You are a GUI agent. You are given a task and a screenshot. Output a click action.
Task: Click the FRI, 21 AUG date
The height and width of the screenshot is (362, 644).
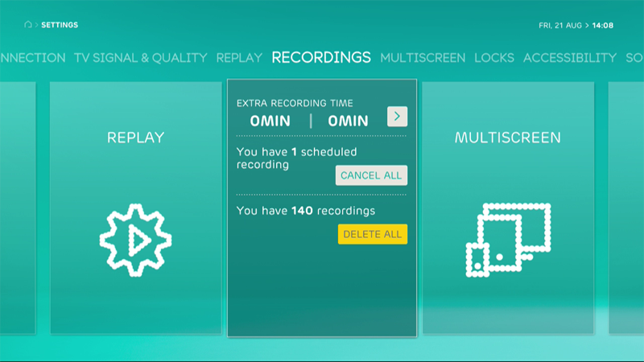click(560, 26)
